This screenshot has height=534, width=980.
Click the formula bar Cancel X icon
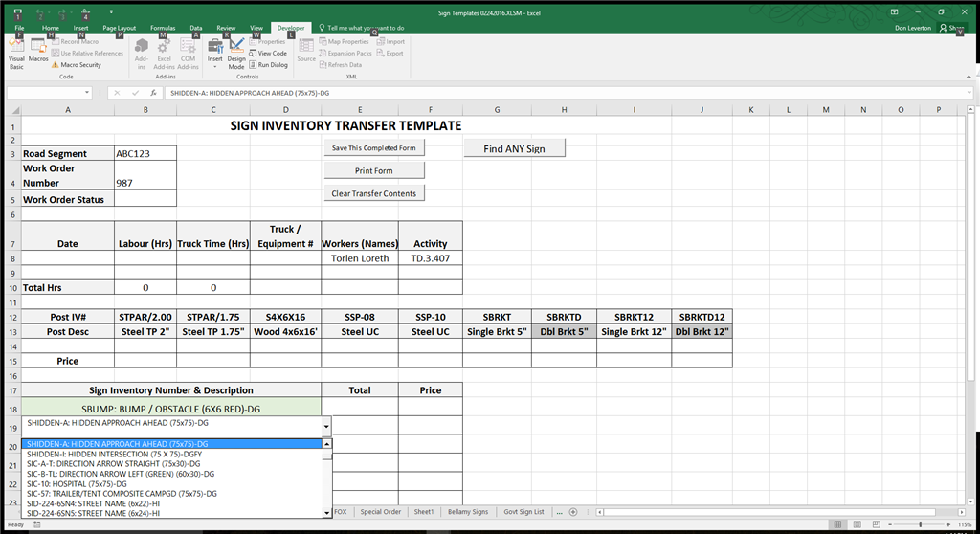[x=116, y=93]
